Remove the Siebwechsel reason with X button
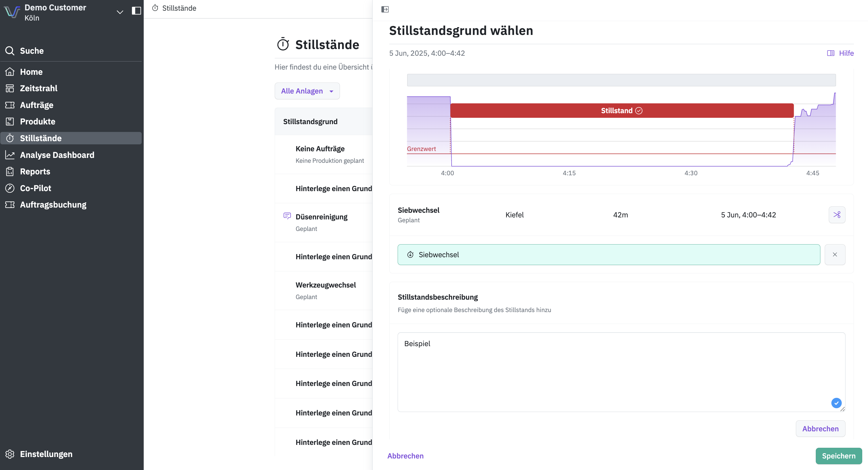868x470 pixels. click(x=835, y=255)
